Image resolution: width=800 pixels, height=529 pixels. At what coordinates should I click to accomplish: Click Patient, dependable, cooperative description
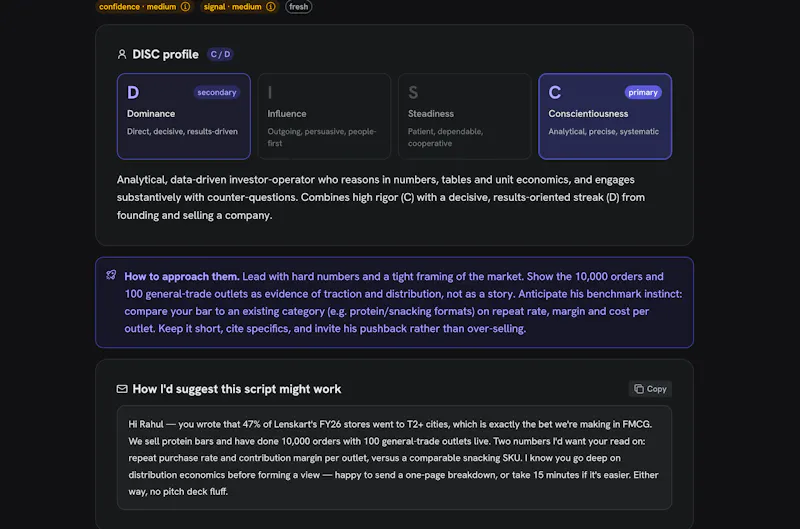coord(445,137)
